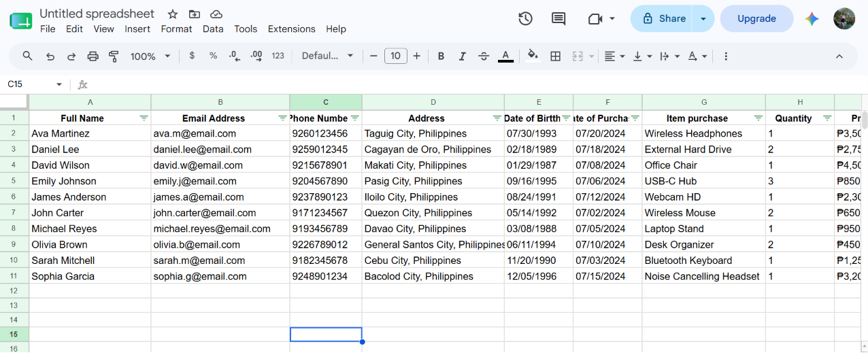Click the Upgrade button

pyautogui.click(x=756, y=18)
